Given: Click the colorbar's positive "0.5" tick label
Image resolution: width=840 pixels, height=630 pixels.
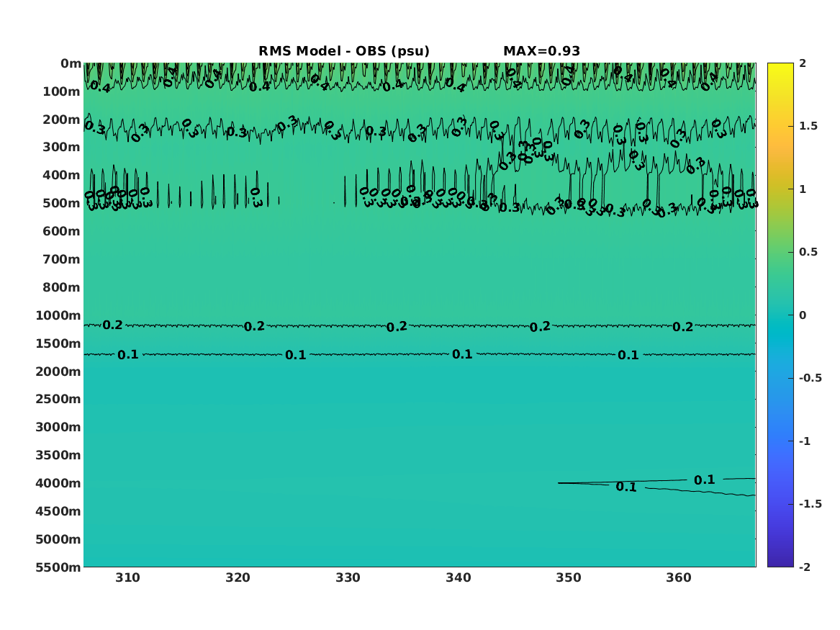Looking at the screenshot, I should coord(808,252).
